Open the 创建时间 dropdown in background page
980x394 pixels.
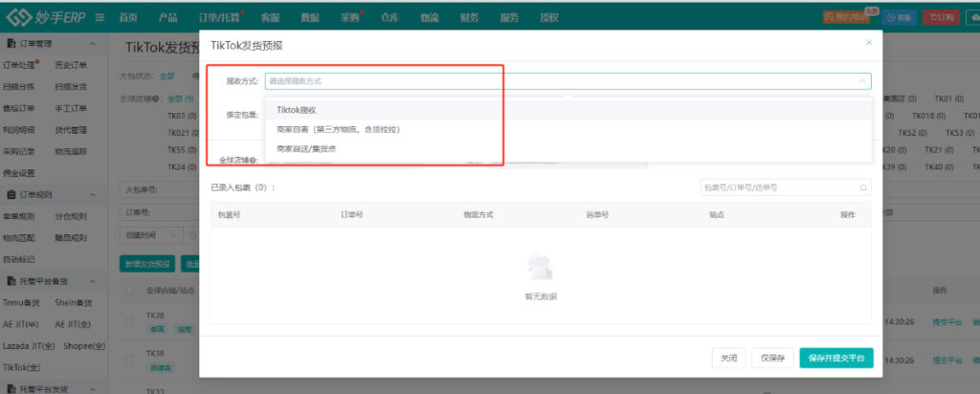(x=151, y=235)
